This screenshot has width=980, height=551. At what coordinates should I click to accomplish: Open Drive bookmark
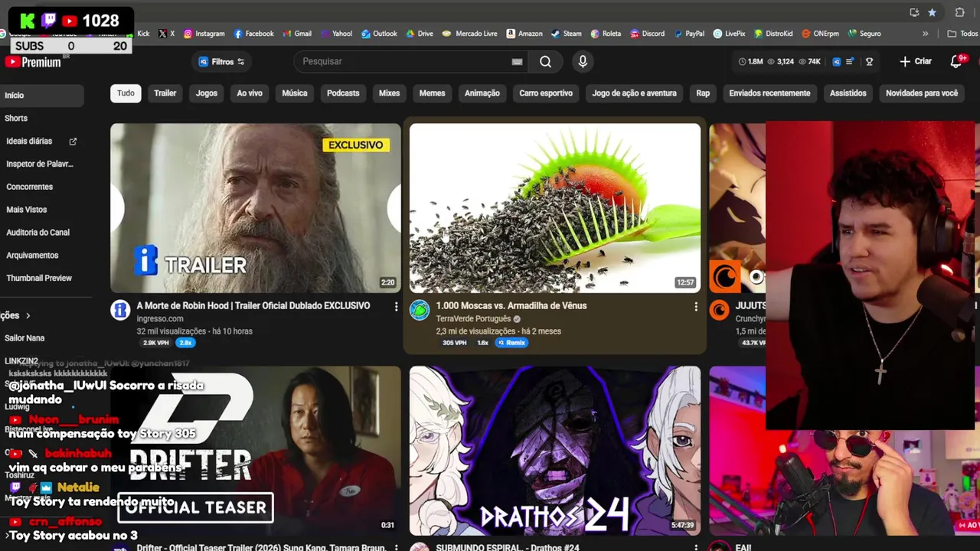tap(420, 34)
